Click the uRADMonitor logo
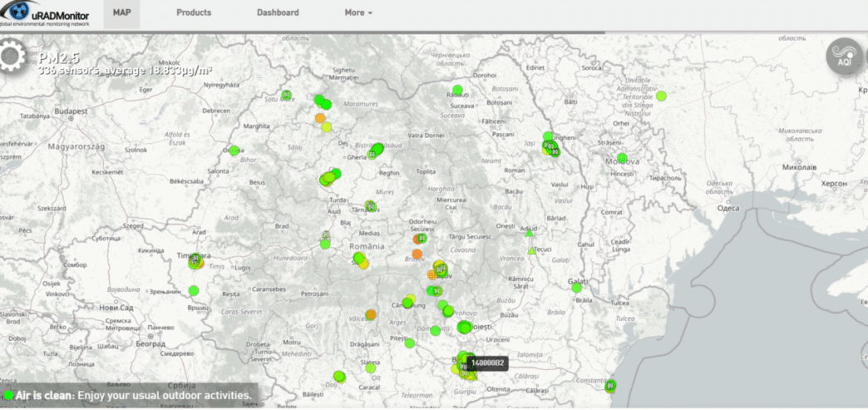868x410 pixels. point(50,14)
